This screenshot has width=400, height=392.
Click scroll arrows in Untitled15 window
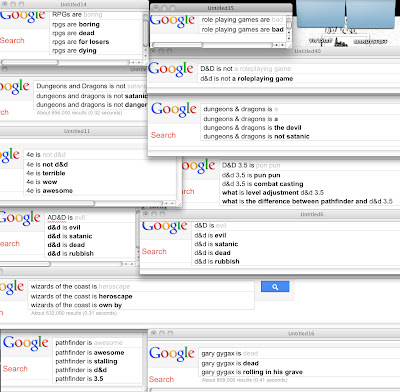279,45
